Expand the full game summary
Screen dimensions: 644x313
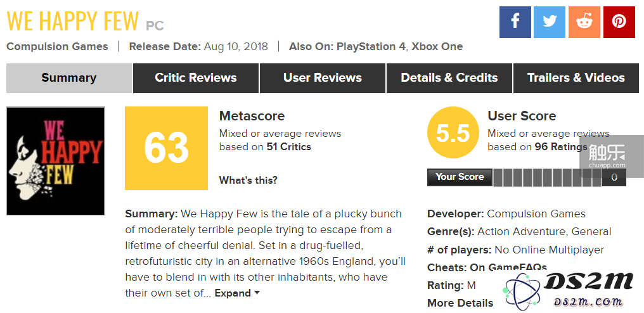pyautogui.click(x=238, y=293)
